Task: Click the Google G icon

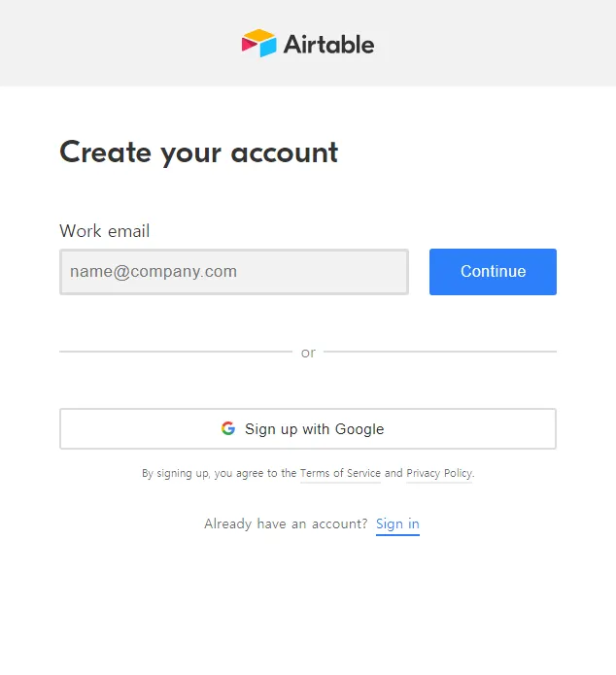Action: 228,428
